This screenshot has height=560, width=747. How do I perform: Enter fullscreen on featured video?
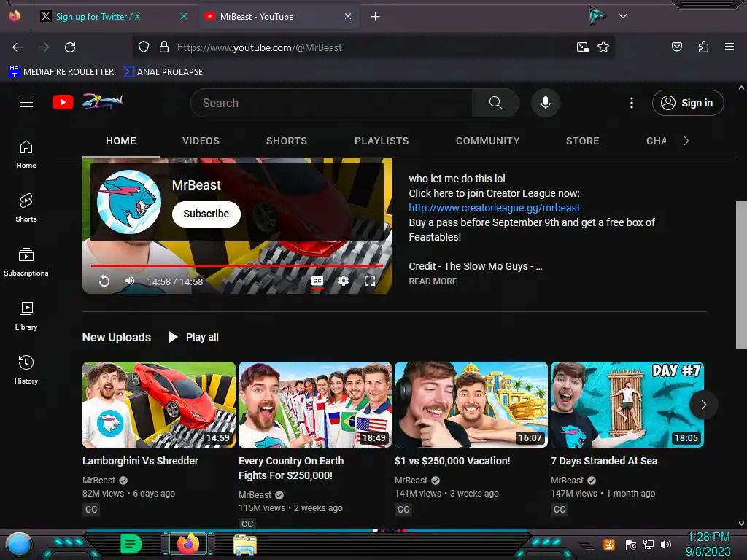370,281
